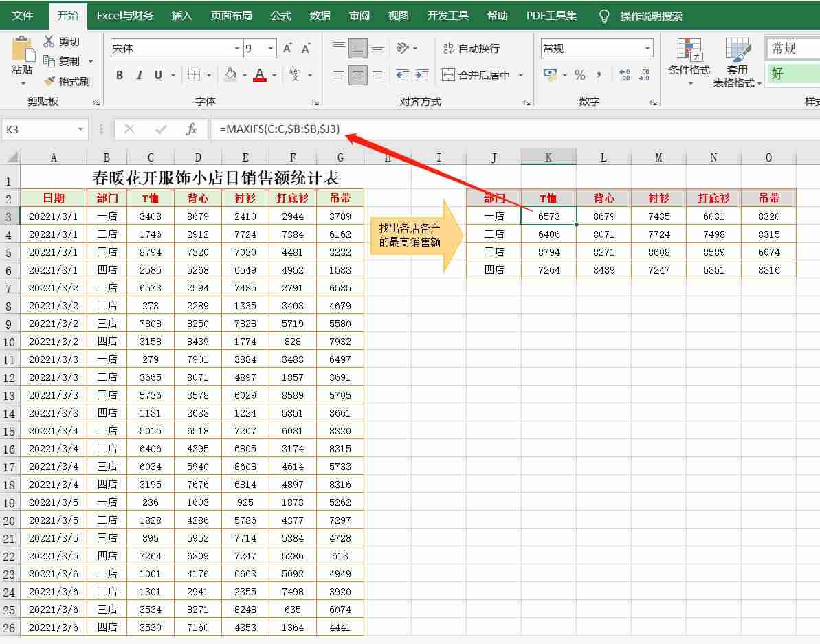Decrease font size with smaller A icon
The height and width of the screenshot is (644, 820).
(x=306, y=49)
